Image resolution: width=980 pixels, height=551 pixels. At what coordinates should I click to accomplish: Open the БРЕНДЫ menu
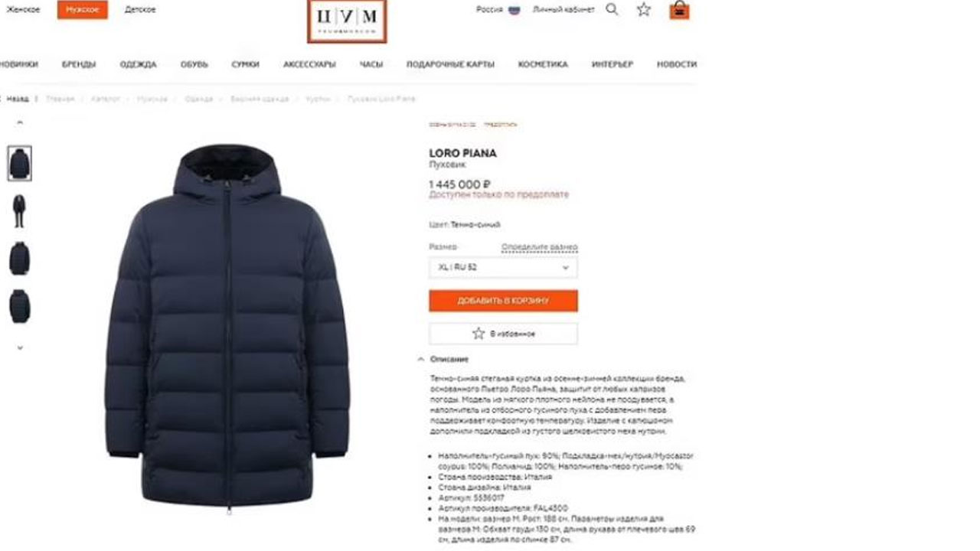pos(79,64)
